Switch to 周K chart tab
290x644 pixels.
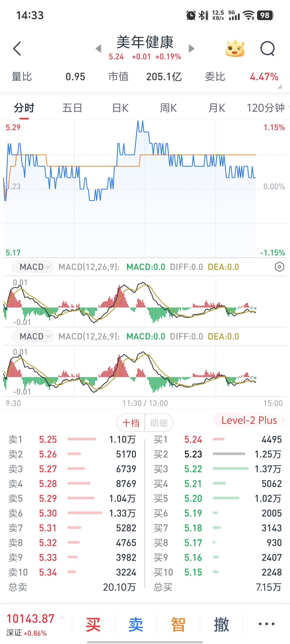[x=168, y=108]
